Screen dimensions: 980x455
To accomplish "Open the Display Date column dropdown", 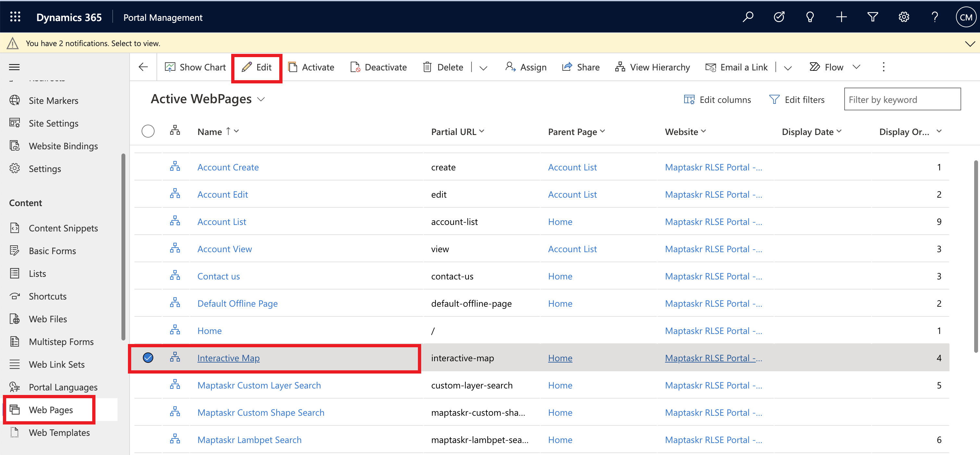I will [839, 131].
